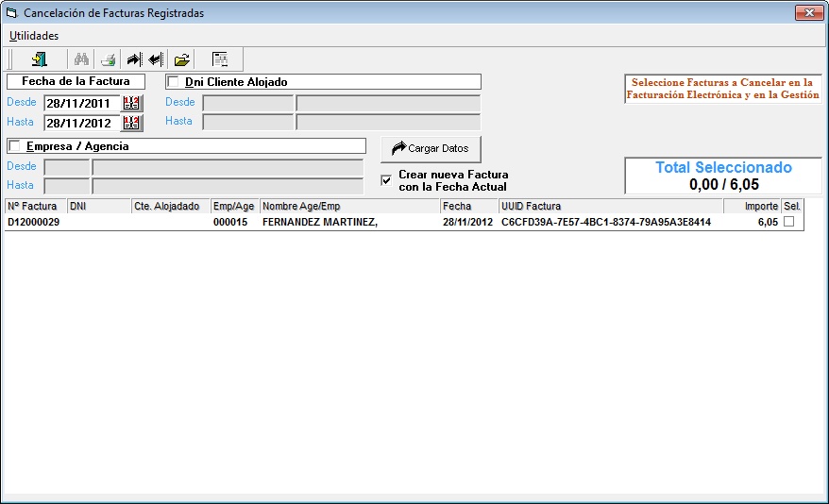The height and width of the screenshot is (504, 829).
Task: Click the UUID Factura column header
Action: [610, 206]
